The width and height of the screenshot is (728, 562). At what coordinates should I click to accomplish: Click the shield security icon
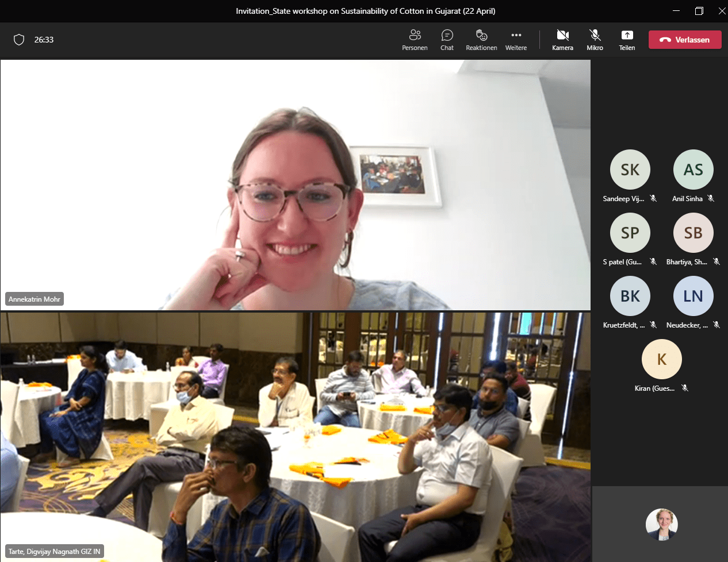[x=19, y=40]
